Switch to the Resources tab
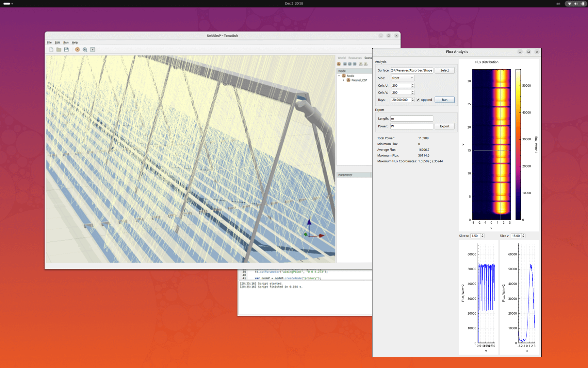This screenshot has height=368, width=588. (x=355, y=58)
